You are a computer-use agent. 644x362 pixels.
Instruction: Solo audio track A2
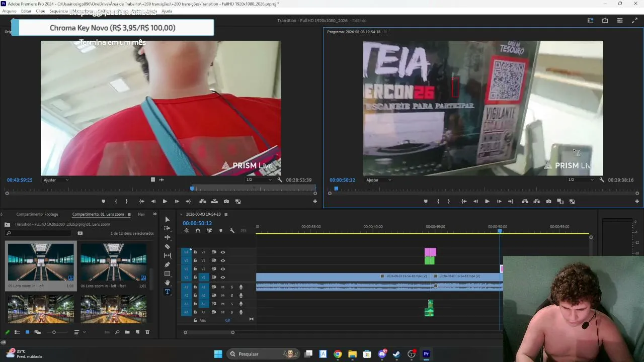click(x=232, y=296)
